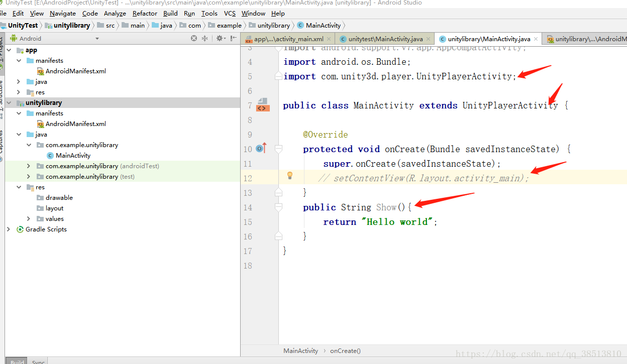Expand the values folder
Image resolution: width=627 pixels, height=364 pixels.
coord(29,219)
